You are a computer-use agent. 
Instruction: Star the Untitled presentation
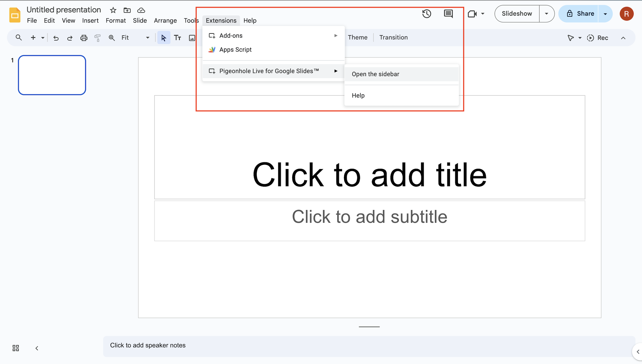click(x=113, y=10)
